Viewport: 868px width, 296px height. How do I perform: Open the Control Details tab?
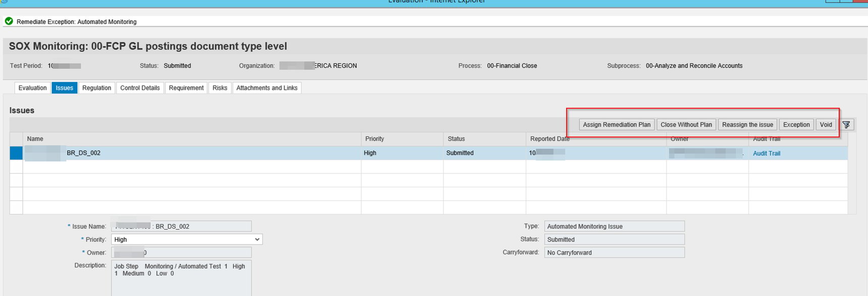click(x=140, y=88)
